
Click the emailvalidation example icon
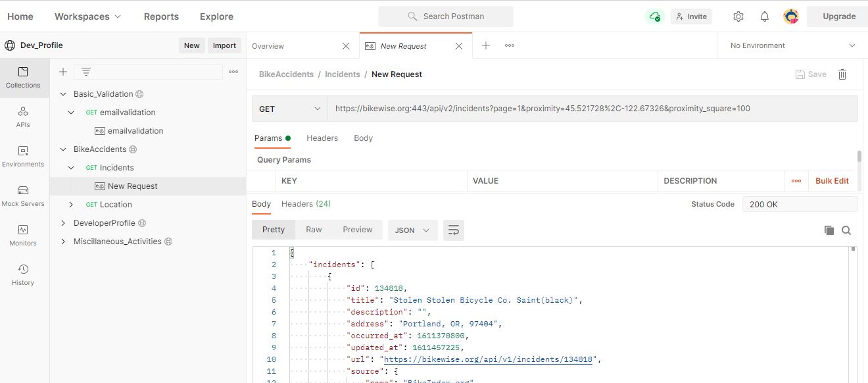100,131
